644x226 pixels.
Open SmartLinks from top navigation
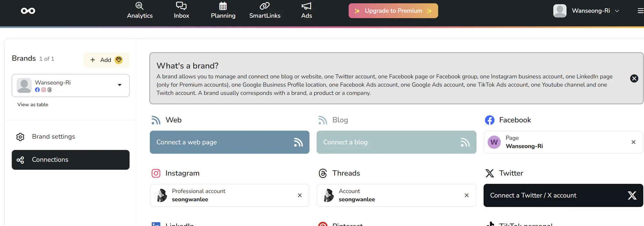pos(265,10)
